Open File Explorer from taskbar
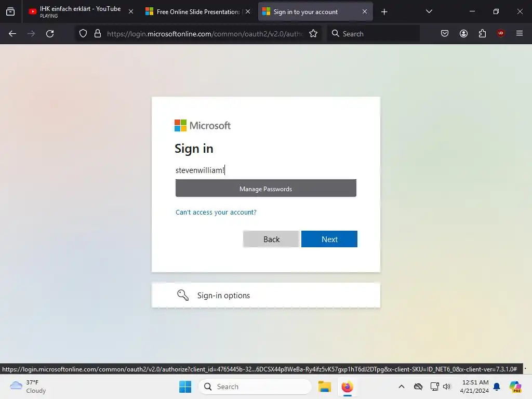This screenshot has height=399, width=532. pyautogui.click(x=324, y=387)
